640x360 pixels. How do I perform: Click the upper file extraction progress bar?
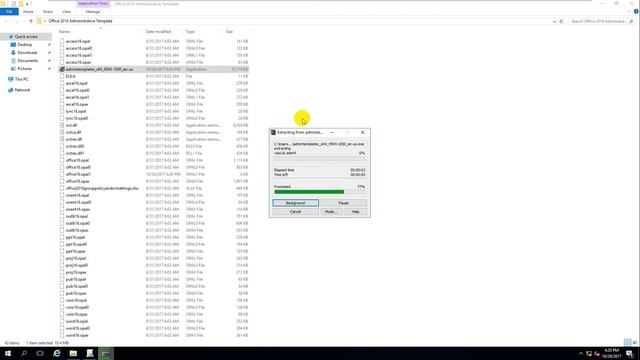(320, 158)
